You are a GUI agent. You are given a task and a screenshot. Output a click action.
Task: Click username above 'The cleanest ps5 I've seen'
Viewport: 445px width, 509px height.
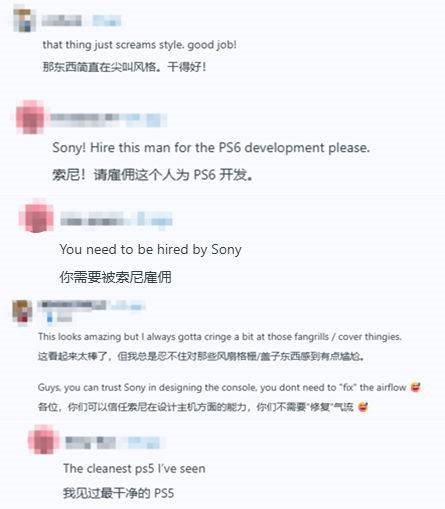point(90,443)
